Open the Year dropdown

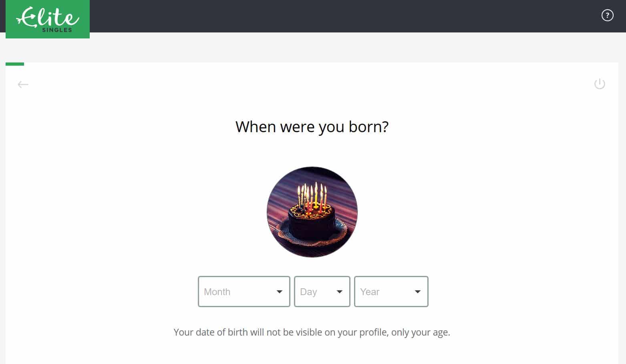[391, 292]
